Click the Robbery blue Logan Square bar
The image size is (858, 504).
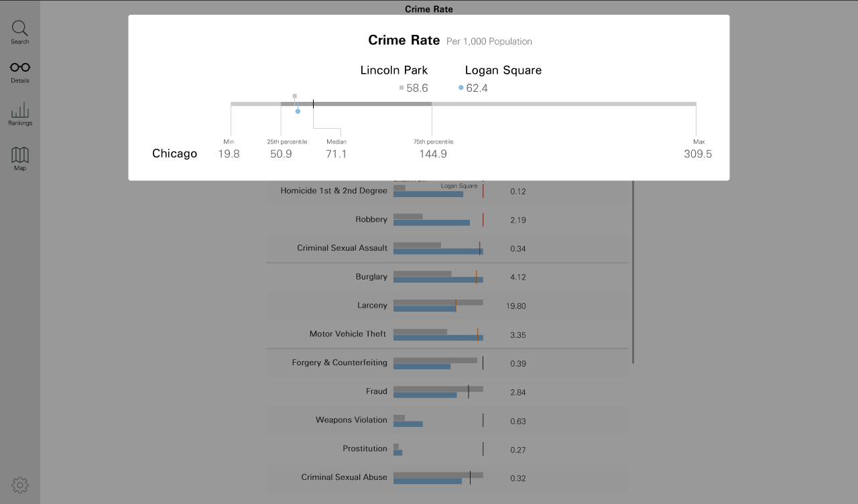coord(432,223)
